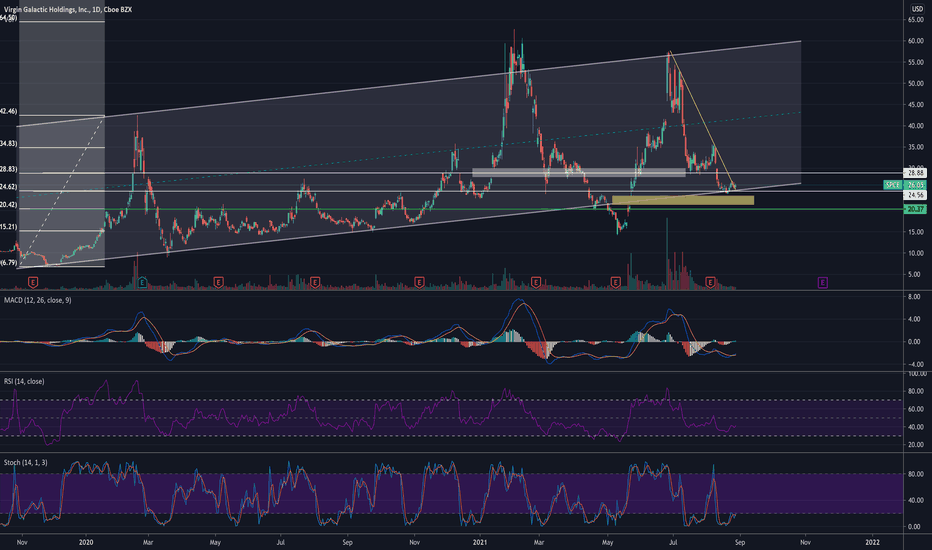Open the earnings marker near August 2020
932x550 pixels.
pyautogui.click(x=315, y=282)
